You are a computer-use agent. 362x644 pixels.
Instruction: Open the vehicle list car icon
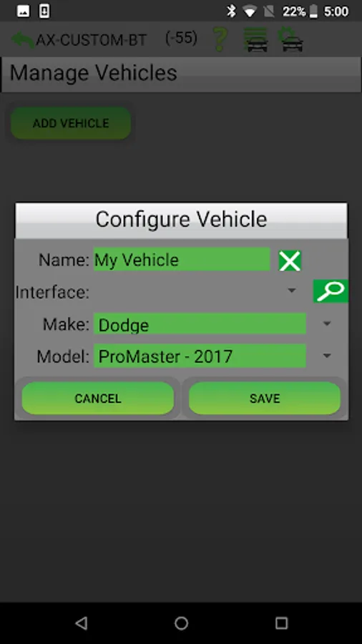[256, 39]
